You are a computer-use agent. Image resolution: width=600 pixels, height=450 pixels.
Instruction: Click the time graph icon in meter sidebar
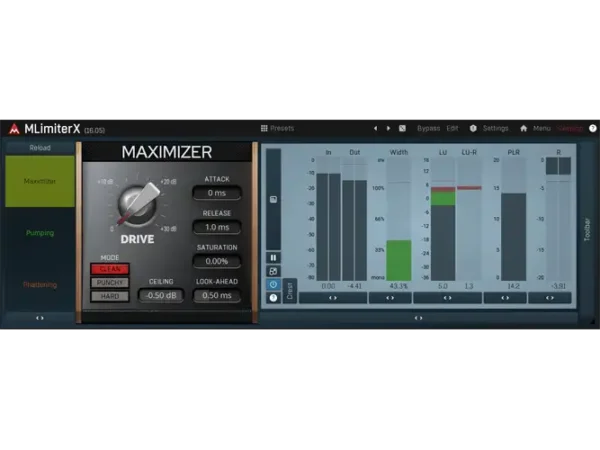tap(273, 199)
